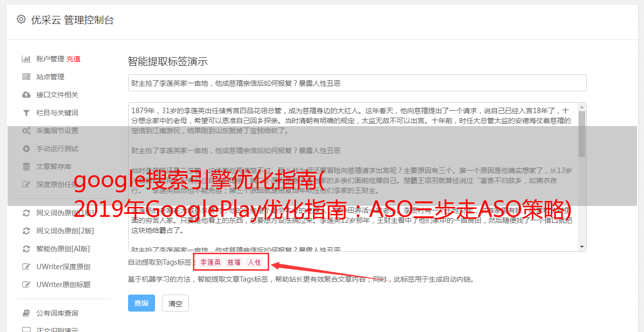Open 文章暂存库 menu item
Image resolution: width=644 pixels, height=332 pixels.
click(54, 166)
